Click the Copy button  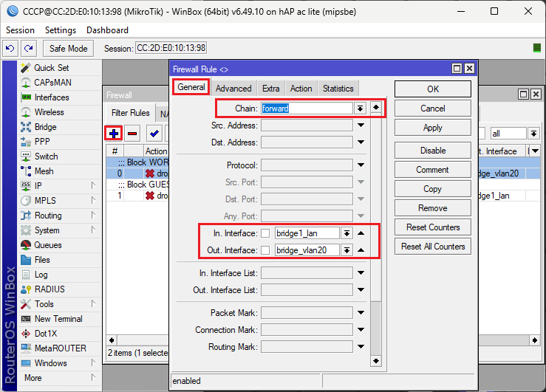coord(433,189)
